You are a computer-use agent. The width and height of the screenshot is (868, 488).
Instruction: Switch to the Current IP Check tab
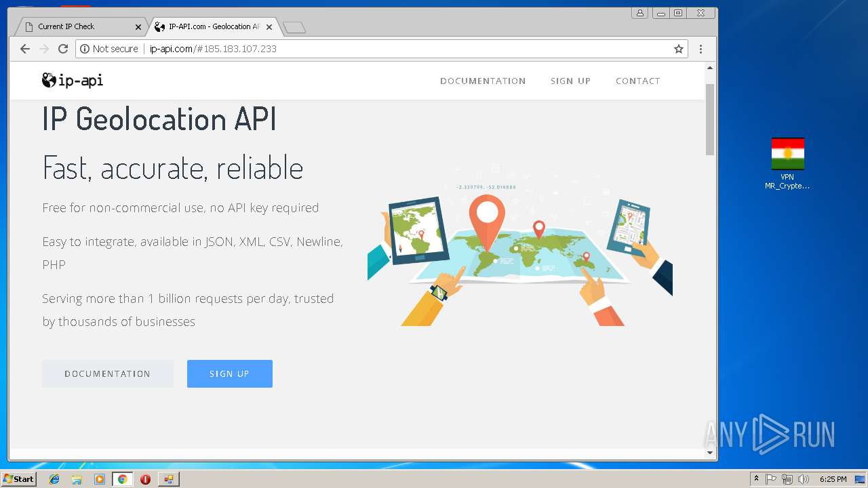tap(81, 26)
